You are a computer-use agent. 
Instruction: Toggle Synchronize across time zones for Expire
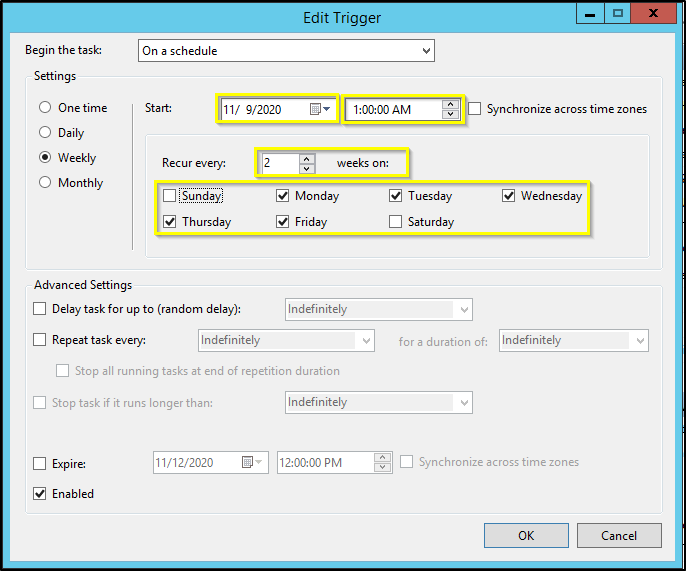(x=406, y=462)
